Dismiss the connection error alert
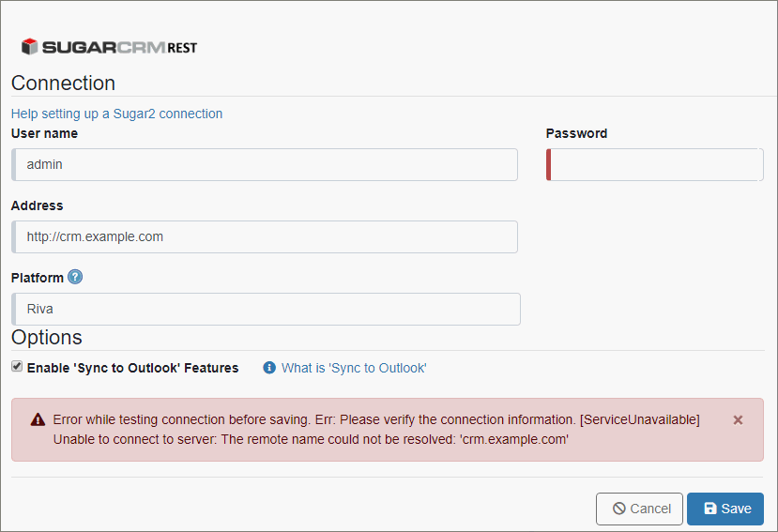The width and height of the screenshot is (778, 532). [738, 420]
